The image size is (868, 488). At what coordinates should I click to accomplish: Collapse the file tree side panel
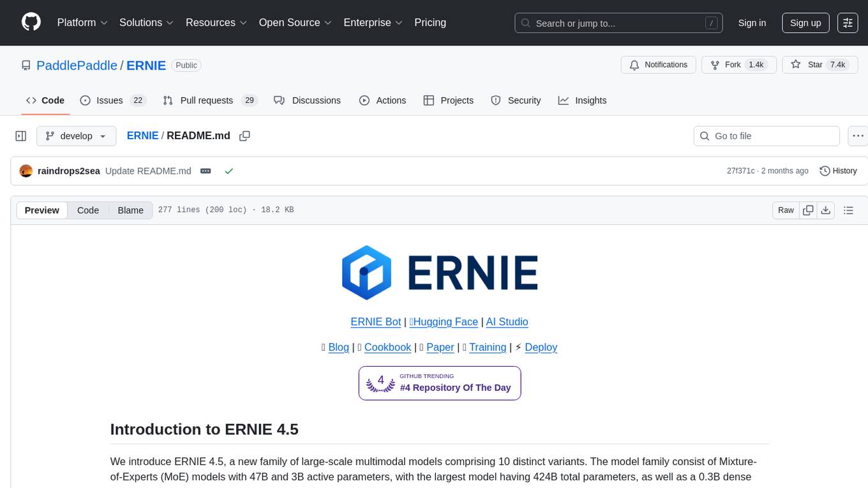click(21, 136)
